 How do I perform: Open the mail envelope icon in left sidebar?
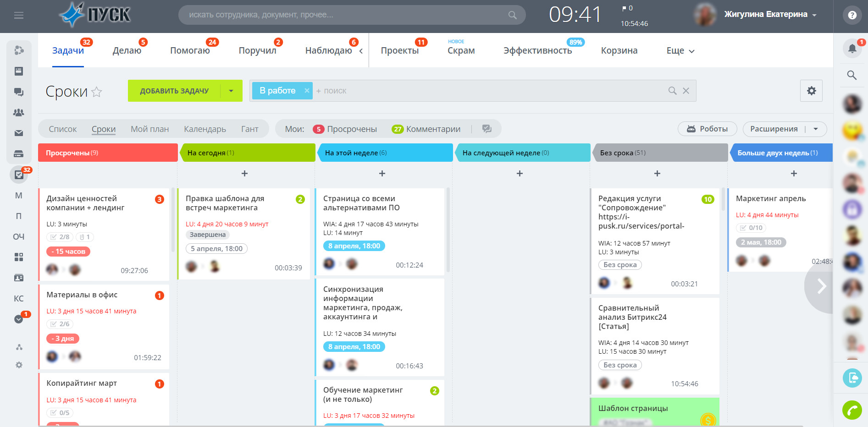[19, 133]
